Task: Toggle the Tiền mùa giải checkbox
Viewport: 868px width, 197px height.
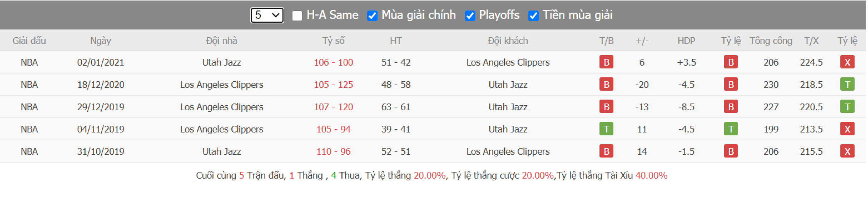Action: tap(533, 16)
